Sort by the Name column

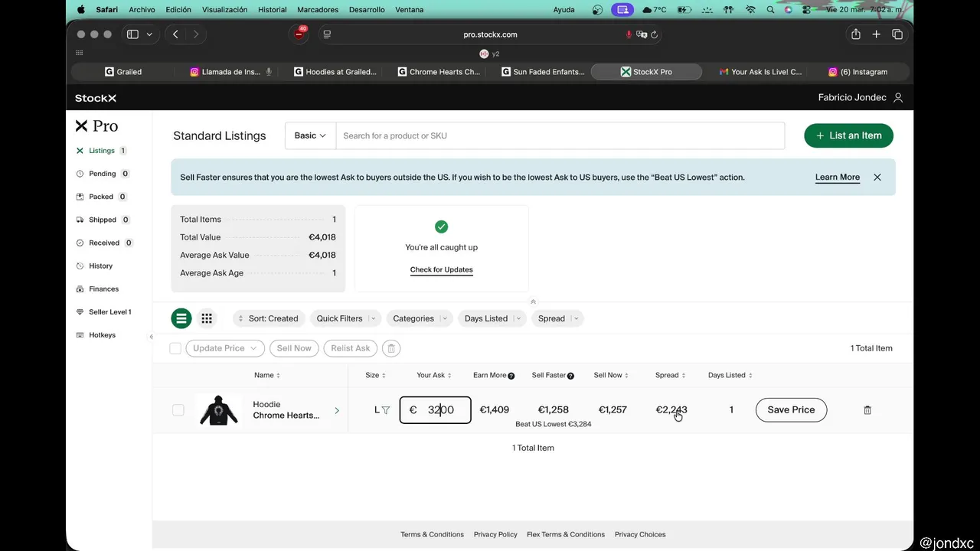pyautogui.click(x=266, y=376)
